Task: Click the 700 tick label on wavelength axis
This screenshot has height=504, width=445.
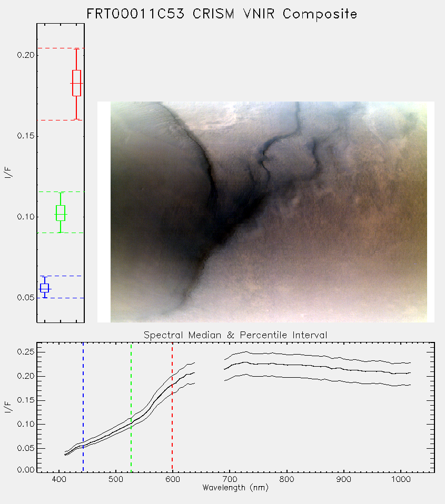Action: pyautogui.click(x=230, y=479)
